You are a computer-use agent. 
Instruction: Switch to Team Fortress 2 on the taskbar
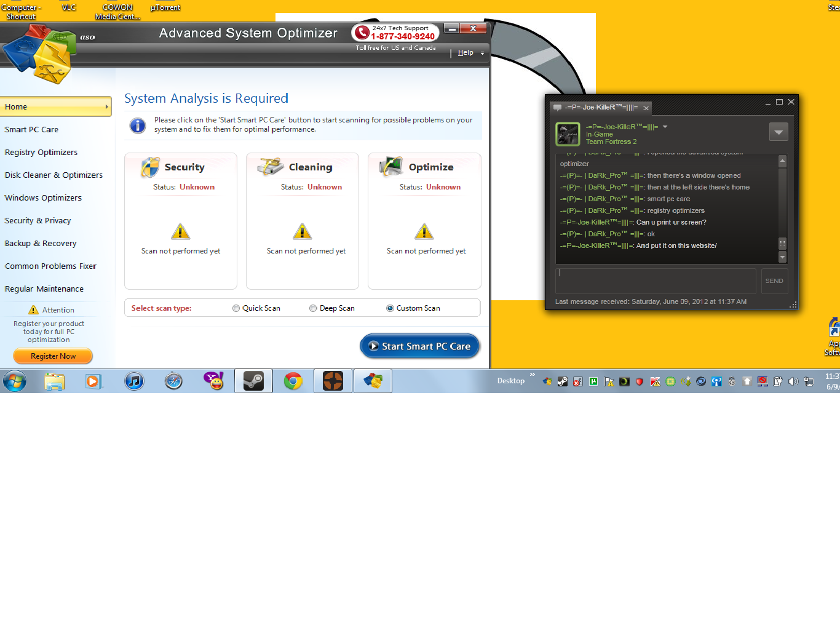coord(333,381)
